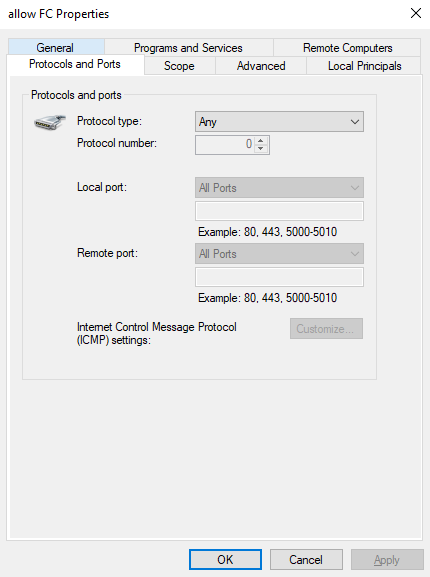Screen dimensions: 430x577
Task: Decrease protocol number with down arrow
Action: pyautogui.click(x=260, y=148)
